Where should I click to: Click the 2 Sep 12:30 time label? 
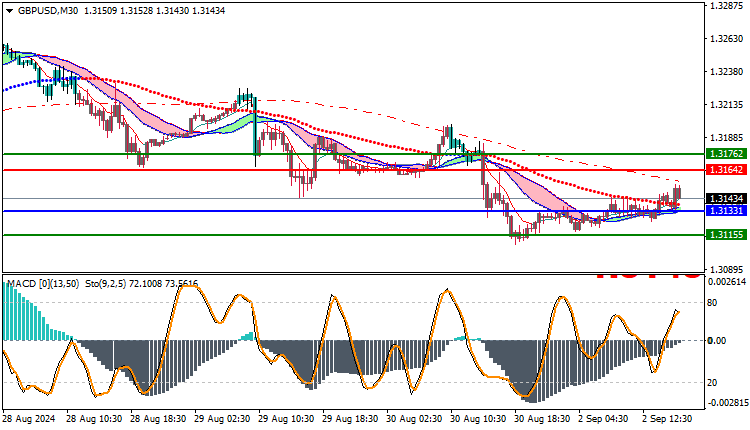pos(667,419)
